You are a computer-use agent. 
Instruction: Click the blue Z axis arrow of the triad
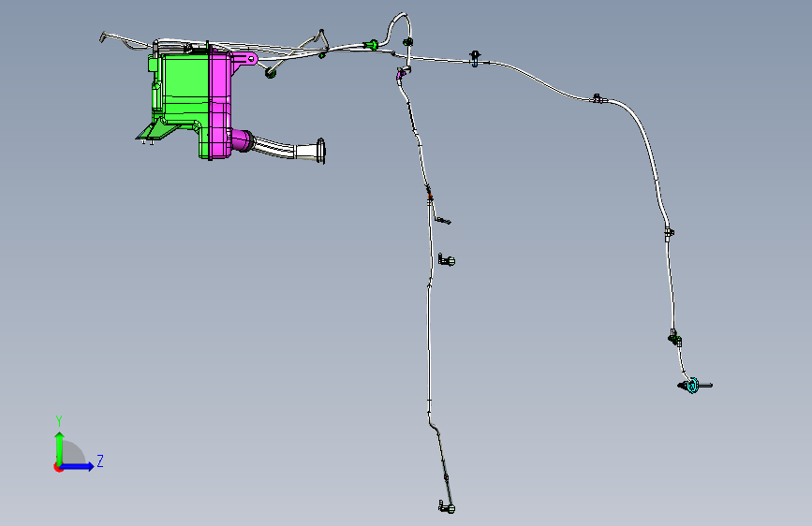click(x=78, y=466)
